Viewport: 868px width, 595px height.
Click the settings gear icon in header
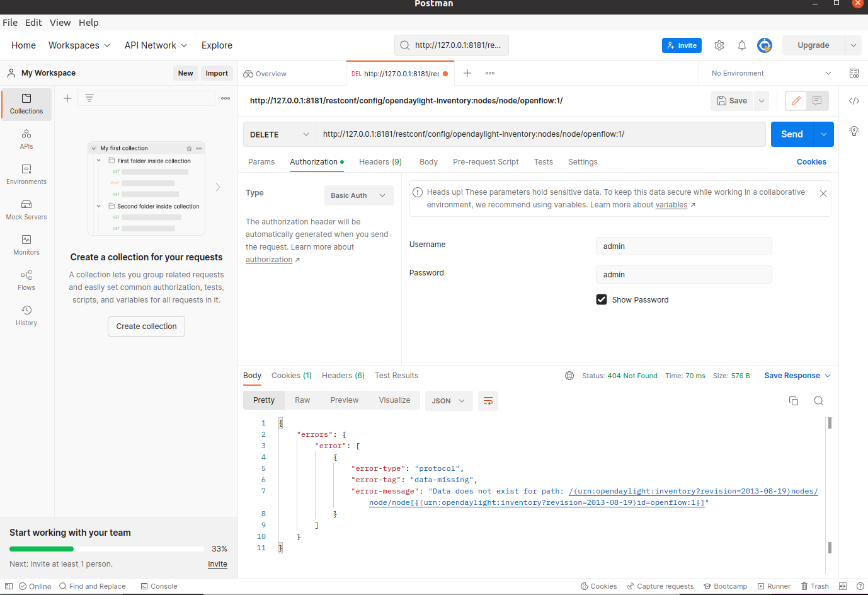pos(719,45)
